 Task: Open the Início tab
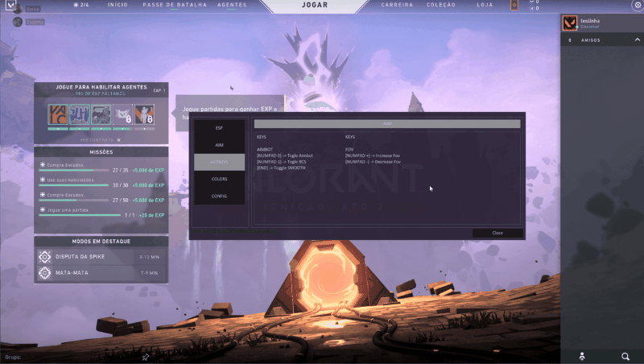coord(118,5)
